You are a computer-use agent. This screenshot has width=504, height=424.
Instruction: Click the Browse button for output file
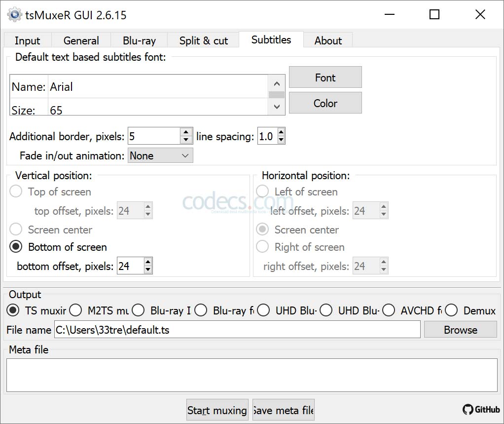pyautogui.click(x=460, y=330)
